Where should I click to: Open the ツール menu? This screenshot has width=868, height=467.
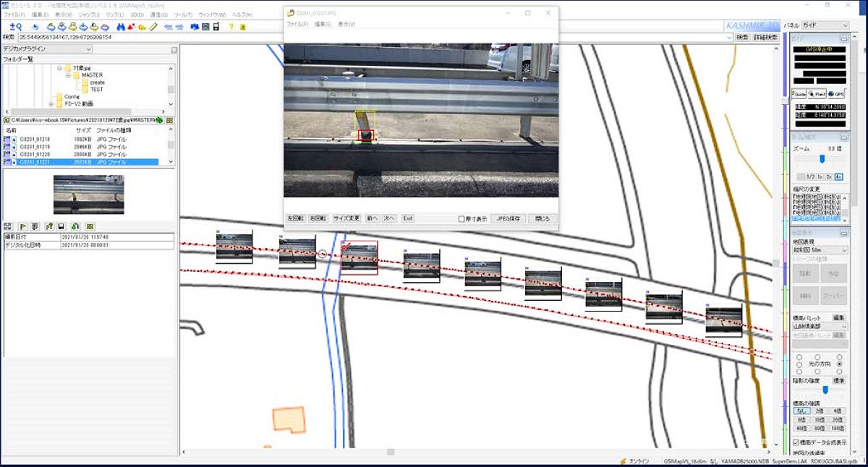(183, 14)
